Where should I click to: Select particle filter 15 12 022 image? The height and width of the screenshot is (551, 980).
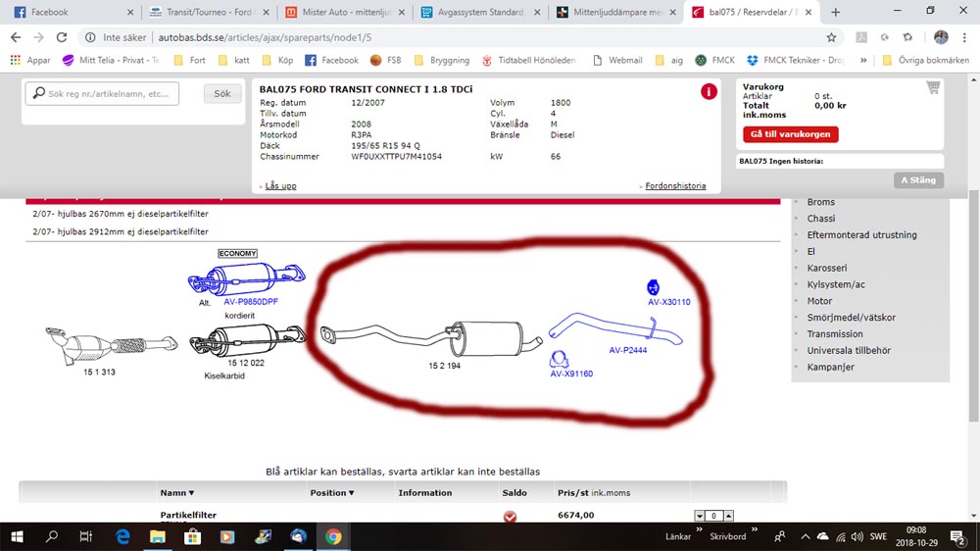(248, 340)
